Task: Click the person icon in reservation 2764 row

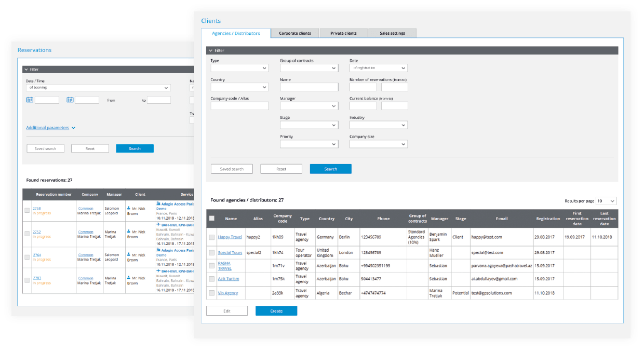Action: [128, 254]
